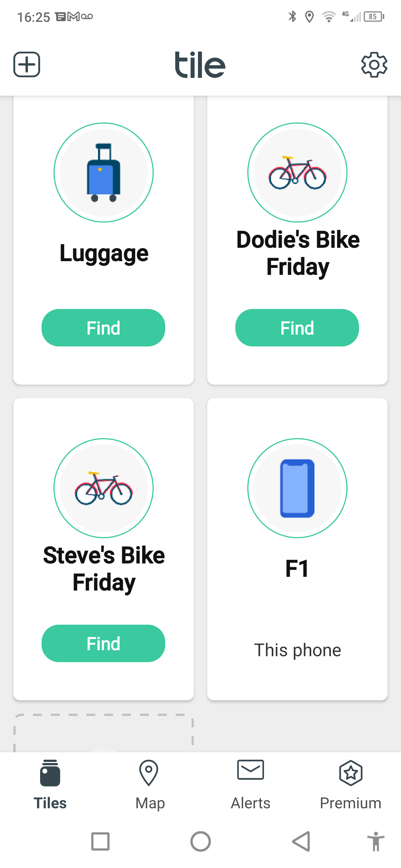Open settings via the gear icon
Viewport: 401px width, 868px height.
(x=374, y=65)
